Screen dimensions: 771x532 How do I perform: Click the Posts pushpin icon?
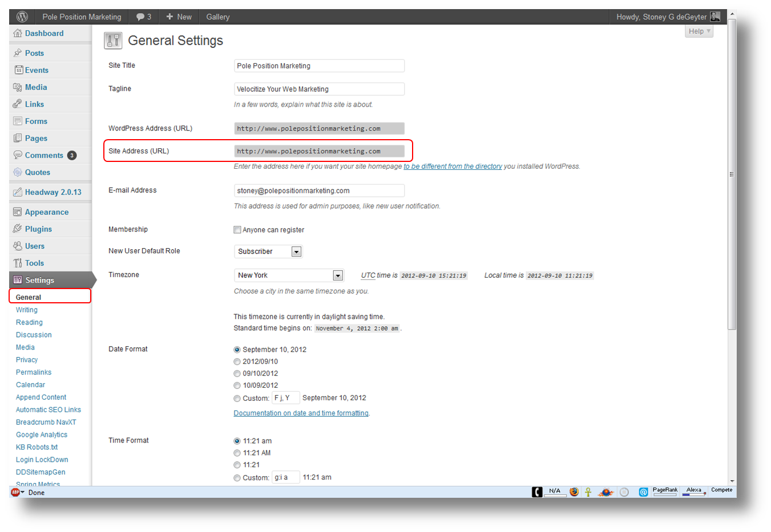click(x=18, y=53)
